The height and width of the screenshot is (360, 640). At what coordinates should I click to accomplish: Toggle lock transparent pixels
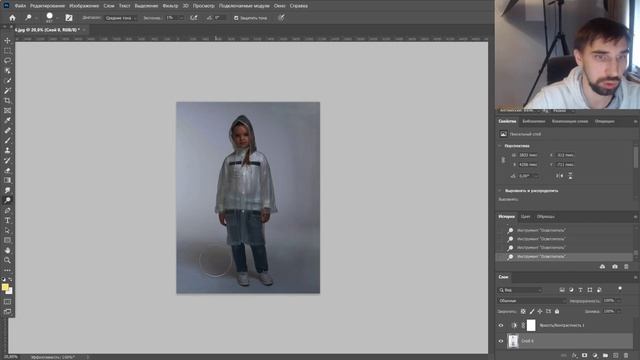[523, 311]
